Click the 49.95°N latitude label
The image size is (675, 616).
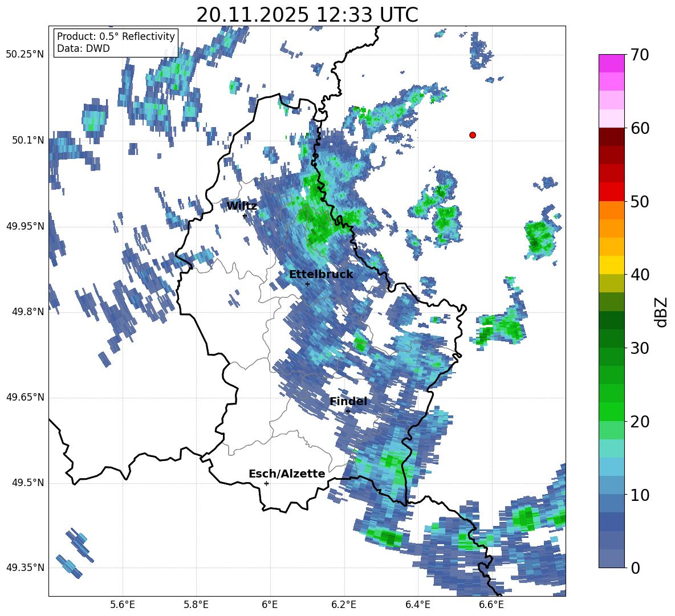[26, 226]
